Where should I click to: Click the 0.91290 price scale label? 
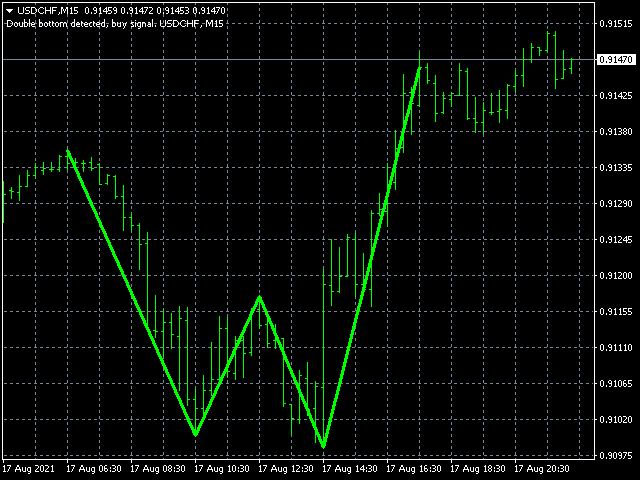pos(616,203)
